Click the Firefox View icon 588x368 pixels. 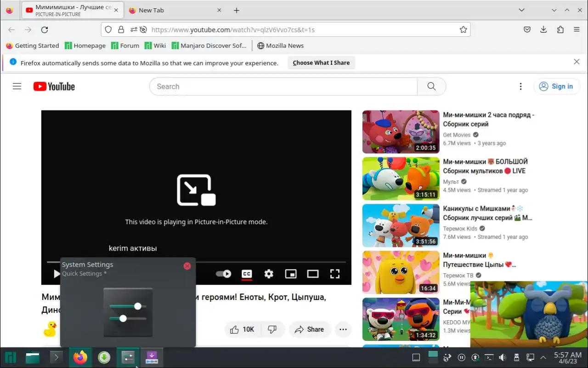(x=10, y=10)
